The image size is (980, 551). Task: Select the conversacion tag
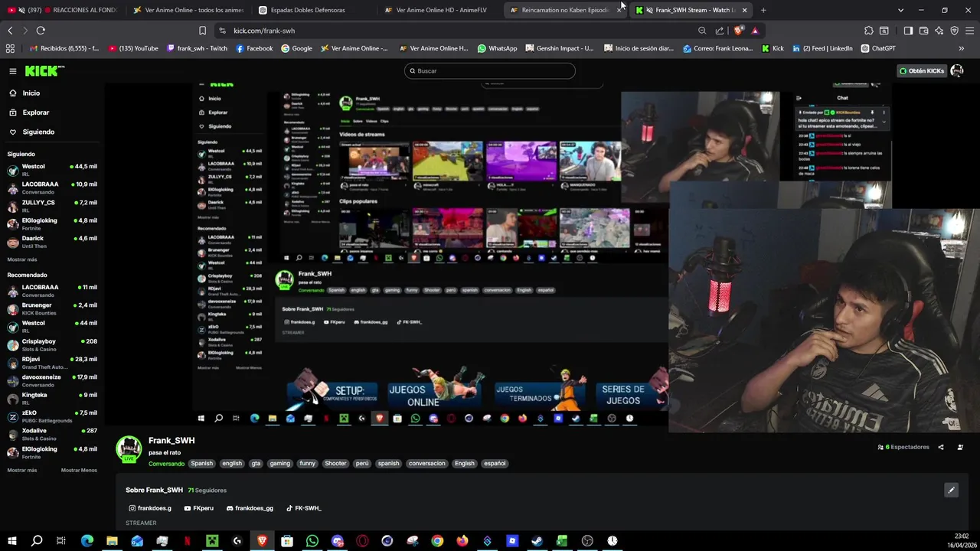click(426, 464)
